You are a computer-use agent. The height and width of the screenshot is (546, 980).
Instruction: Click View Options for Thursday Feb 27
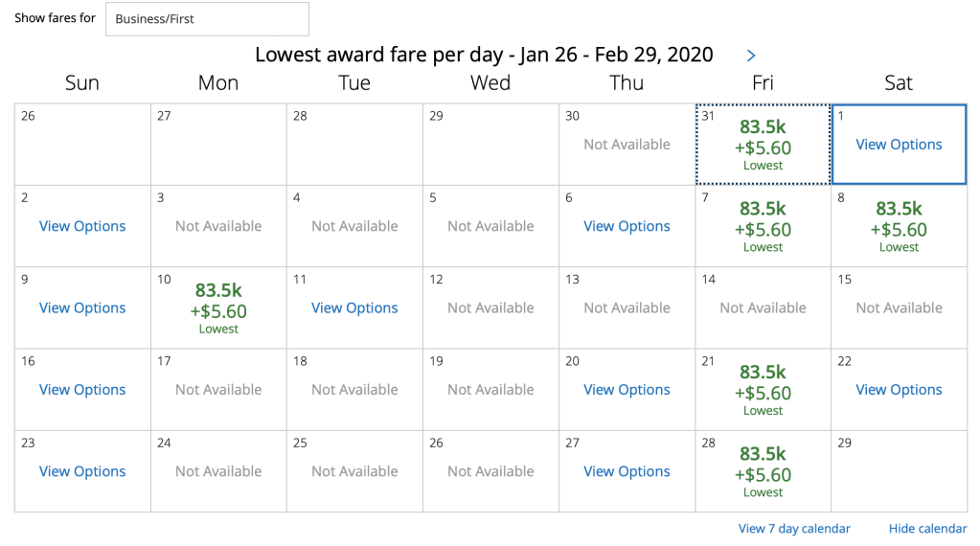(627, 471)
